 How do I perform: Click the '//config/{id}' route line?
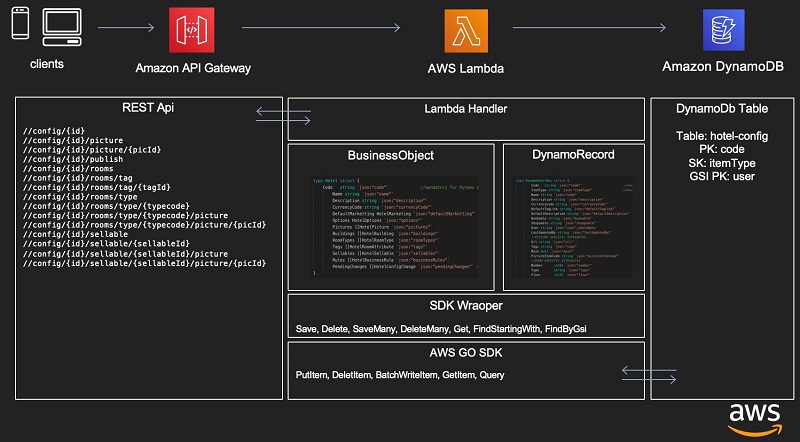54,131
